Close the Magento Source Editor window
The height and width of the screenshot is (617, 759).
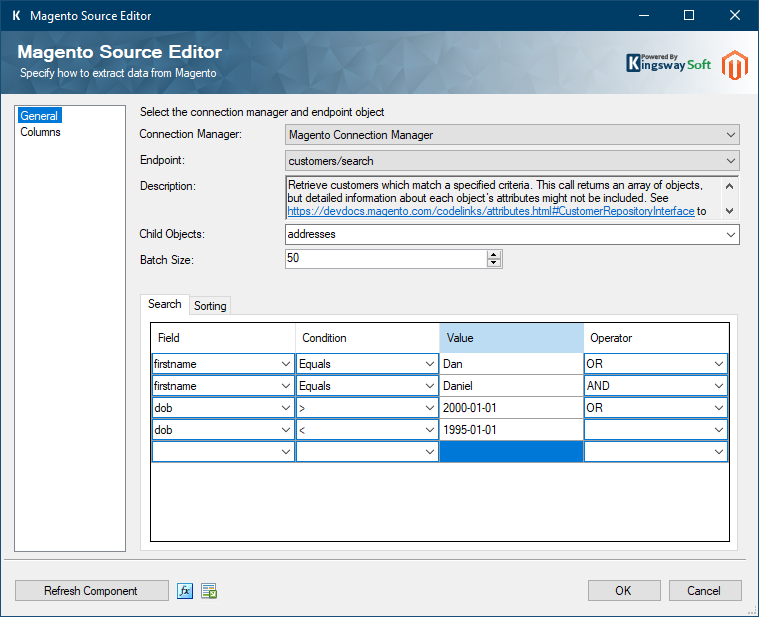click(x=734, y=15)
